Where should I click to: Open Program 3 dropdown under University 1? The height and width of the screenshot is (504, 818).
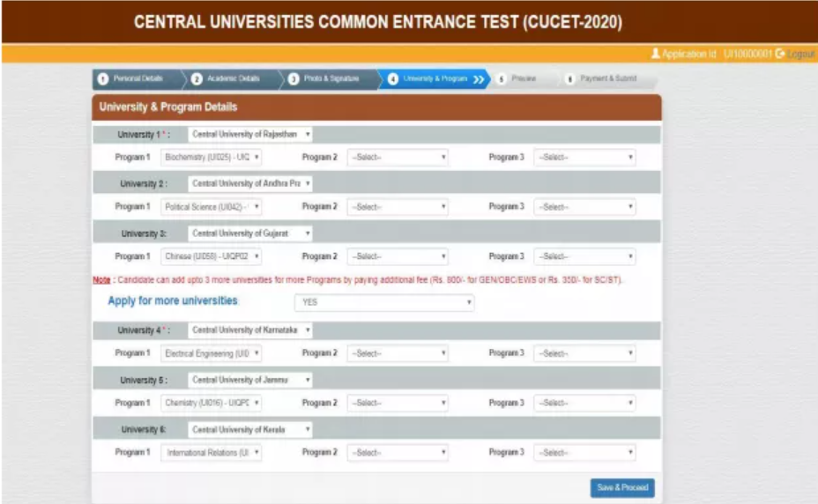coord(584,157)
